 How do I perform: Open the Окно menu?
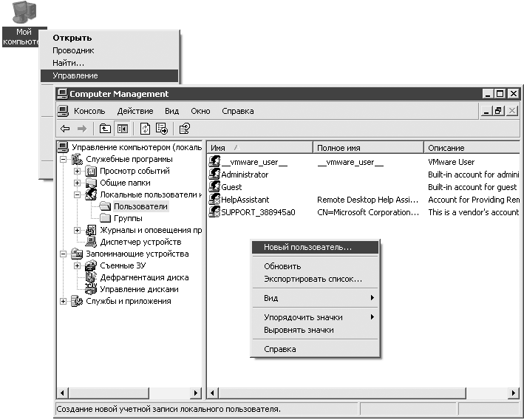[200, 111]
